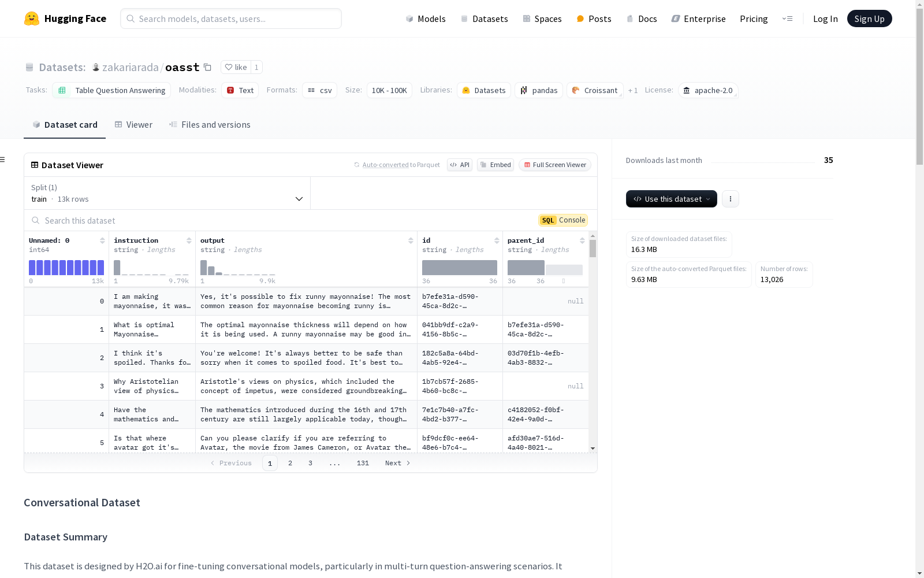The height and width of the screenshot is (578, 924).
Task: Click the dataset table vertical scrollbar
Action: 593,249
